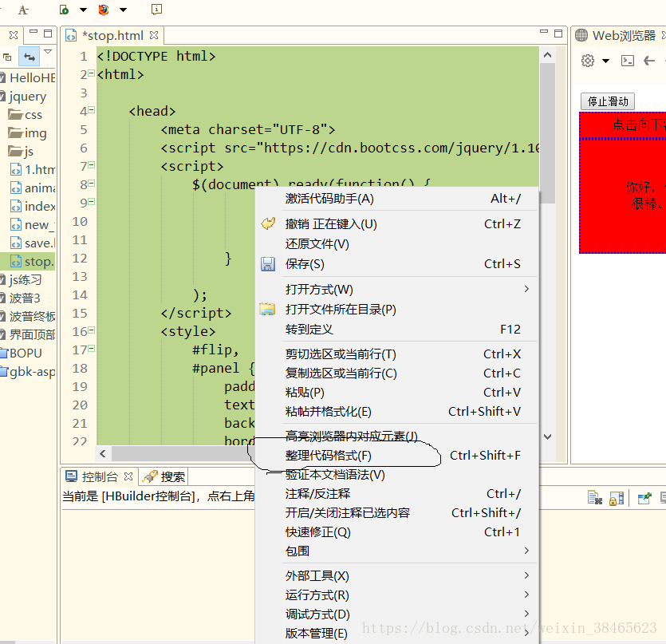Select the index file in project tree

click(33, 206)
